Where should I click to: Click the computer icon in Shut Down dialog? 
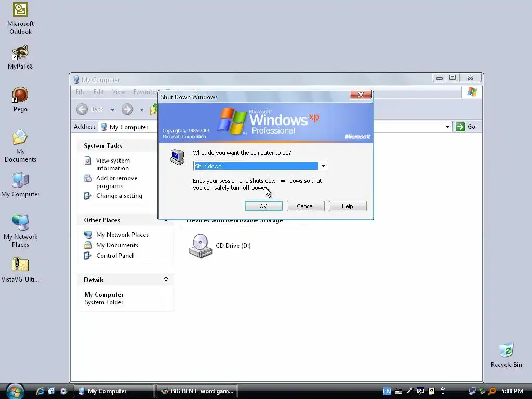click(178, 157)
